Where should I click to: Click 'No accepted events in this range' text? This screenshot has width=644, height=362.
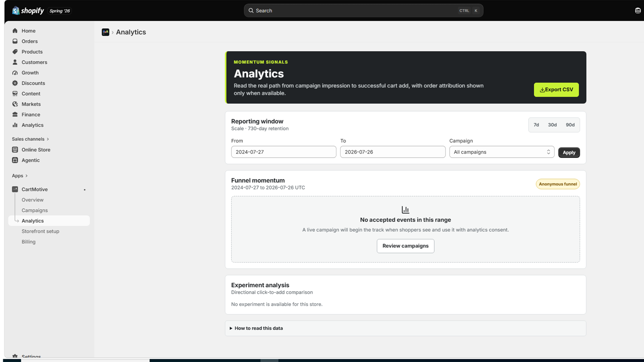click(x=405, y=220)
